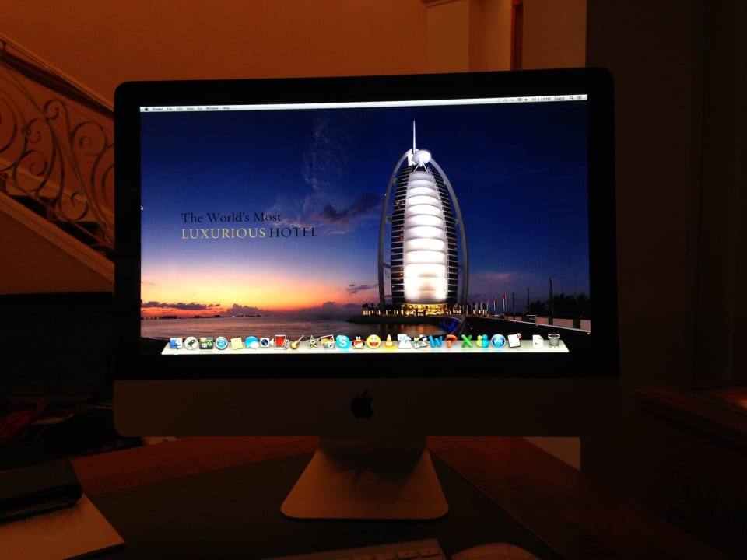Image resolution: width=747 pixels, height=560 pixels.
Task: Open Skype in the Dock
Action: click(x=342, y=341)
